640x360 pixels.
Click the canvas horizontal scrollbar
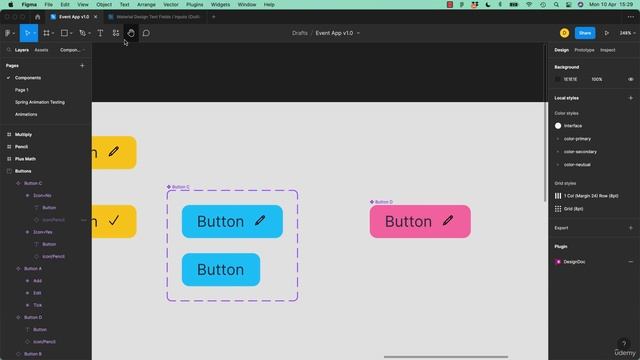point(446,357)
